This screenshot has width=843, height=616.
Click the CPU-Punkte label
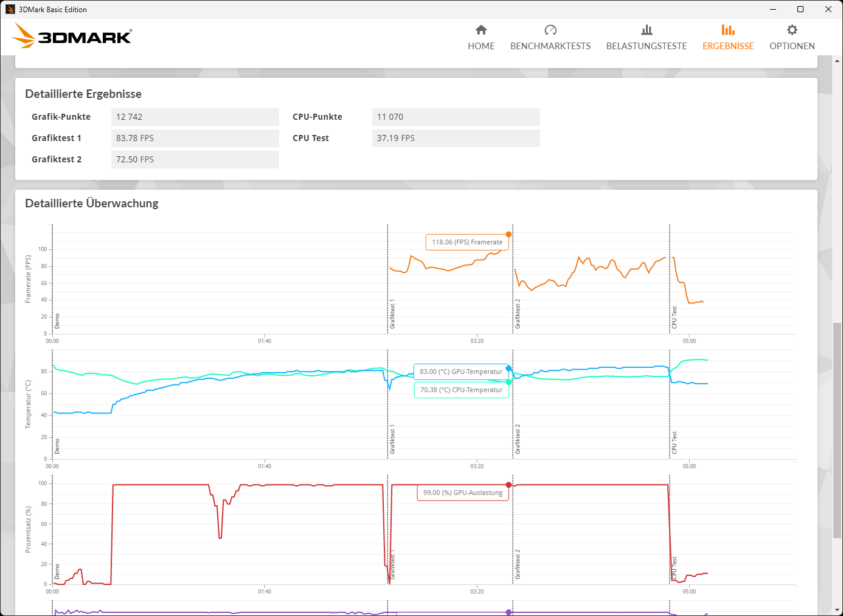tap(317, 117)
